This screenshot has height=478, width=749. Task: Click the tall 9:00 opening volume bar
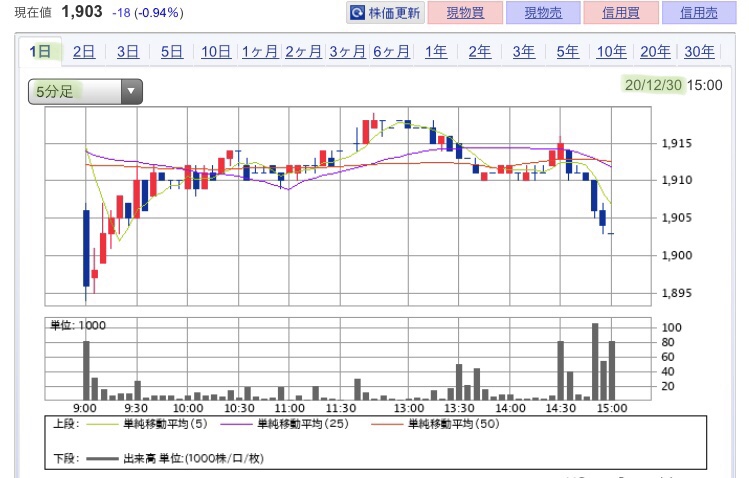pyautogui.click(x=86, y=371)
